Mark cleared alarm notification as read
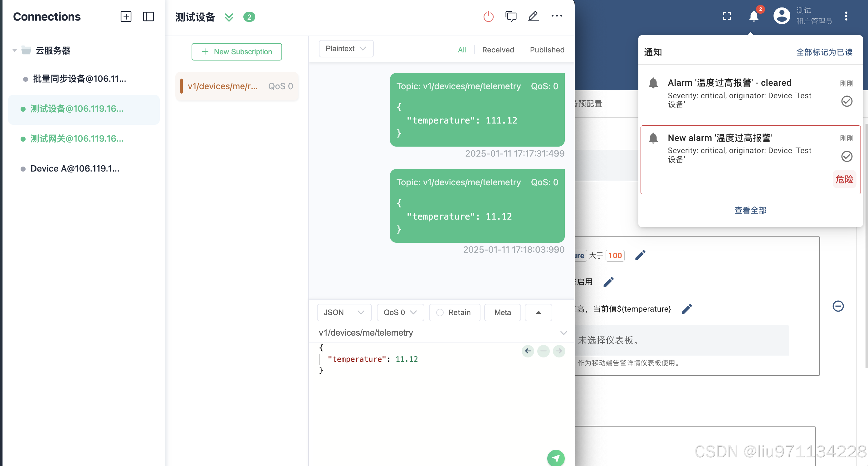Screen dimensions: 868x466 tap(846, 101)
